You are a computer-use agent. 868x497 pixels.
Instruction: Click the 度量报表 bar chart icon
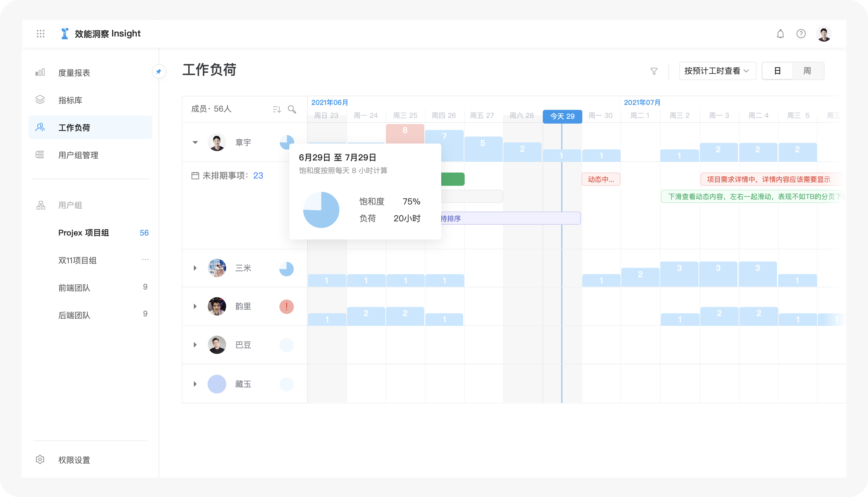pos(40,72)
